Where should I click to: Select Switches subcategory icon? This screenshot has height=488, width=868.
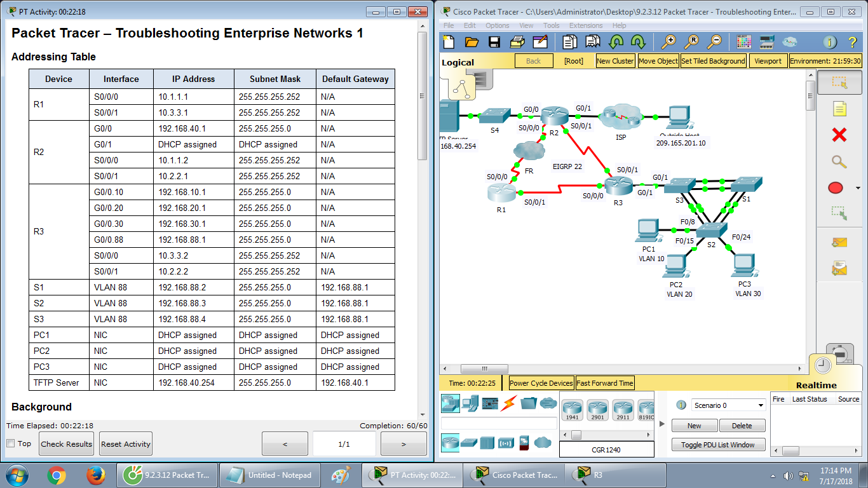click(x=469, y=442)
